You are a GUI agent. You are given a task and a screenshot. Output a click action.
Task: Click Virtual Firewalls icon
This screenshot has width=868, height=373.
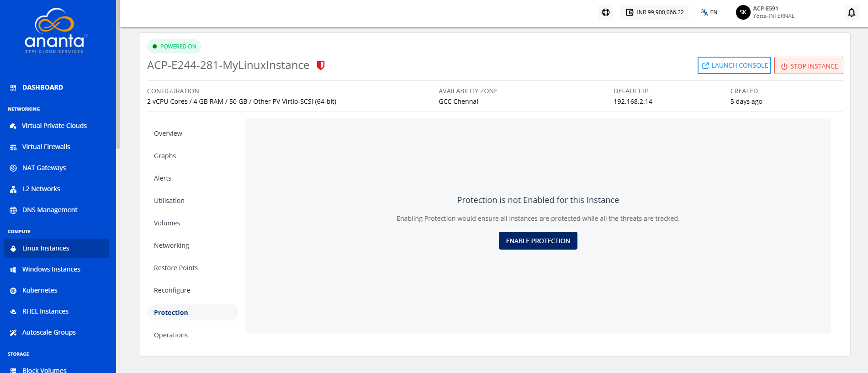[x=13, y=147]
